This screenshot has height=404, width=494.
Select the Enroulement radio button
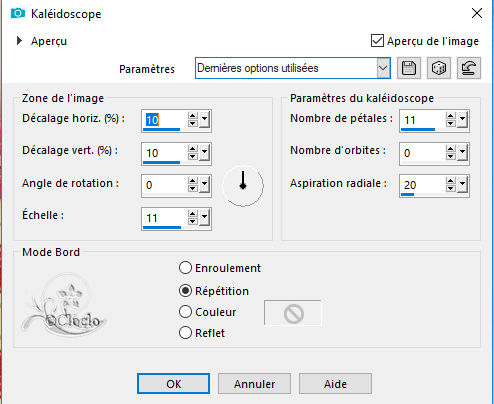pyautogui.click(x=185, y=268)
